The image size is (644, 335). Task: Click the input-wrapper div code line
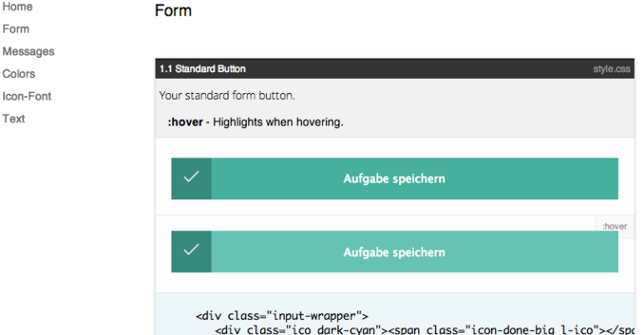(282, 316)
